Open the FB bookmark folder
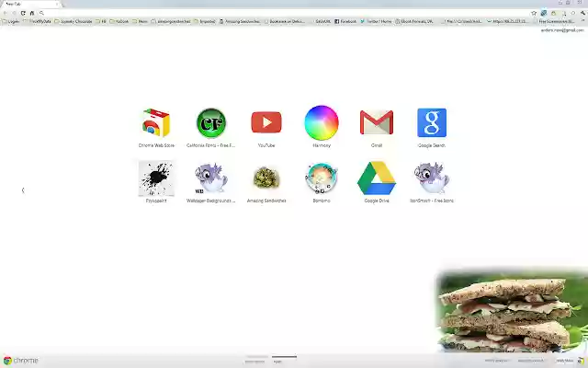Image resolution: width=588 pixels, height=368 pixels. [101, 21]
